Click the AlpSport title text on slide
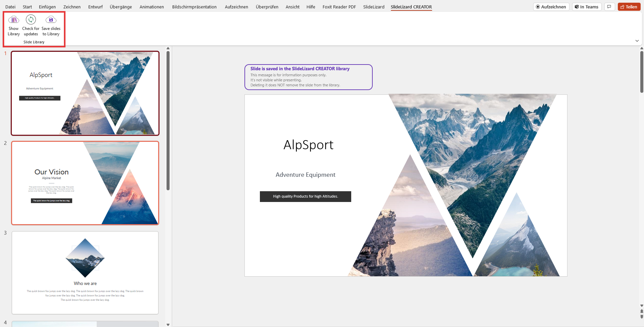The height and width of the screenshot is (327, 644). (308, 145)
